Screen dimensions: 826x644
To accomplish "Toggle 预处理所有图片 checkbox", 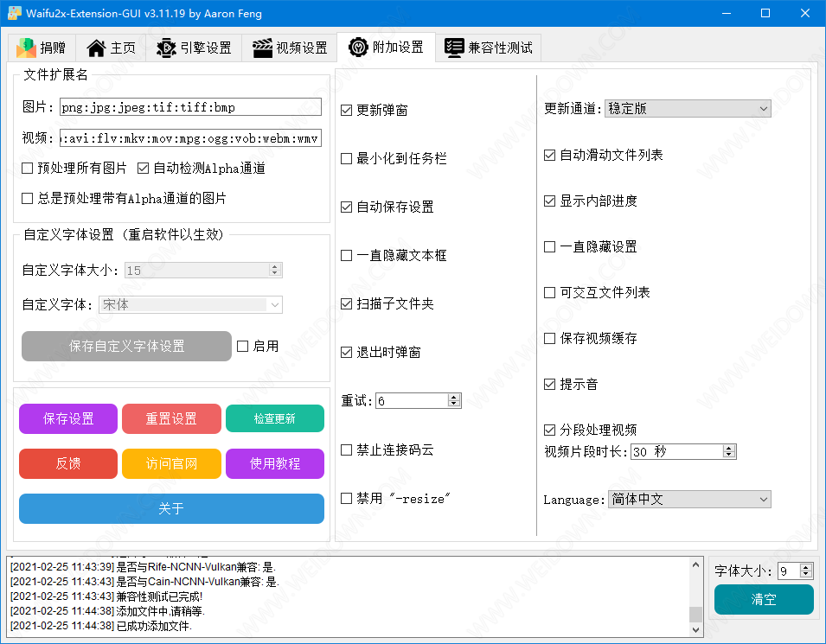I will [x=28, y=168].
